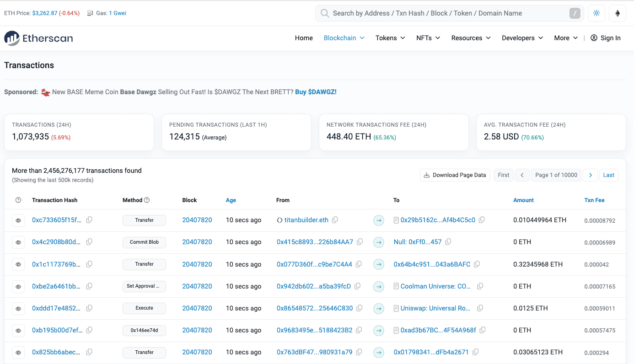Click the question mark icon in table header
Viewport: 634px width, 364px height.
coord(18,200)
